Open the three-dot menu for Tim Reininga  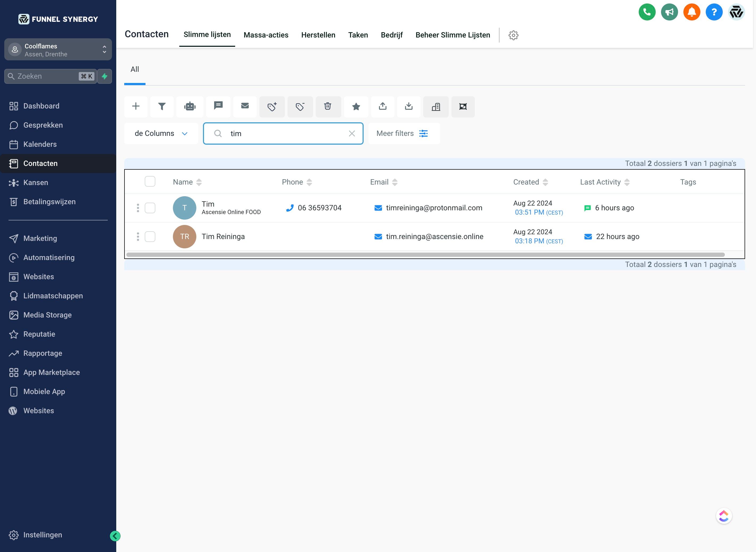(138, 237)
